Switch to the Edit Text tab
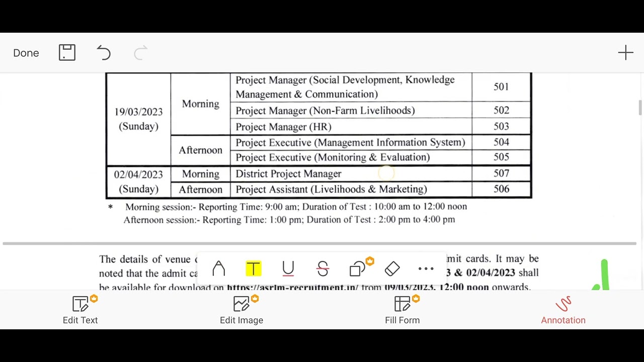Viewport: 644px width, 362px height. click(x=80, y=310)
